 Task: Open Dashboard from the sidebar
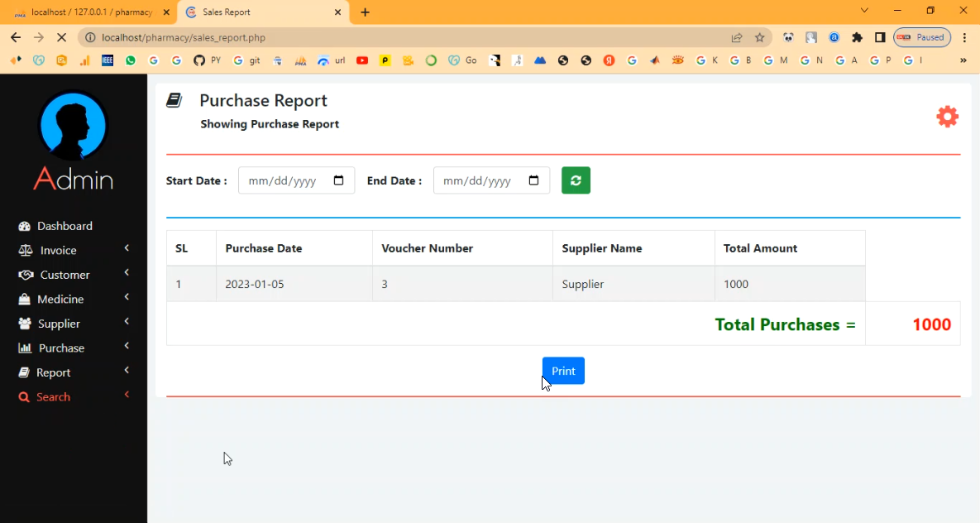pos(64,226)
